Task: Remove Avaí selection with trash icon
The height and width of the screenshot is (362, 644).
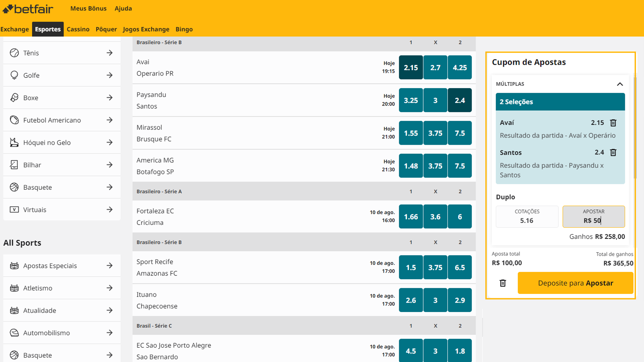Action: pos(613,123)
